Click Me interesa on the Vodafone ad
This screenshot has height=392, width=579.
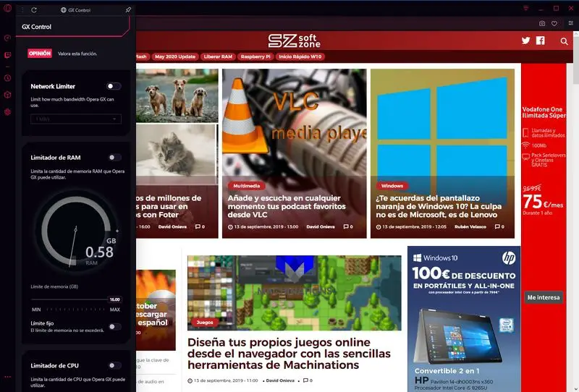[544, 297]
